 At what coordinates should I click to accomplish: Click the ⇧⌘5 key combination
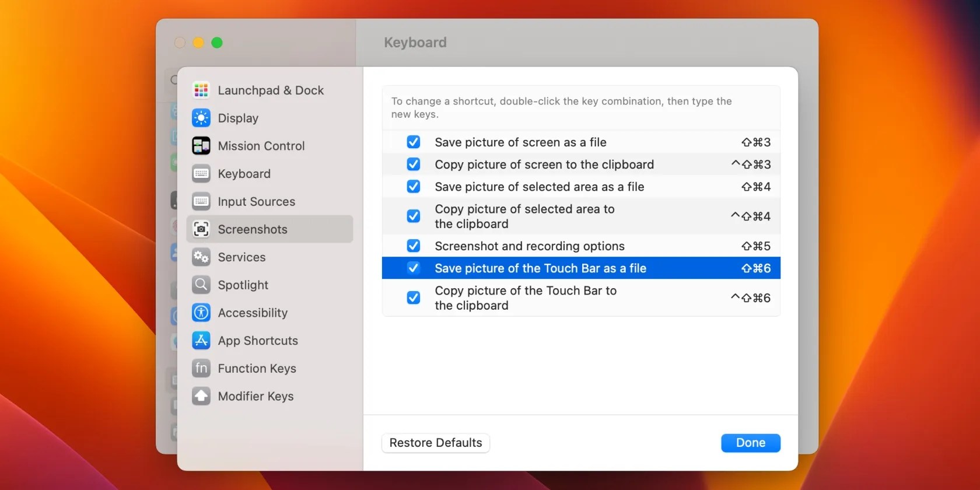coord(756,246)
